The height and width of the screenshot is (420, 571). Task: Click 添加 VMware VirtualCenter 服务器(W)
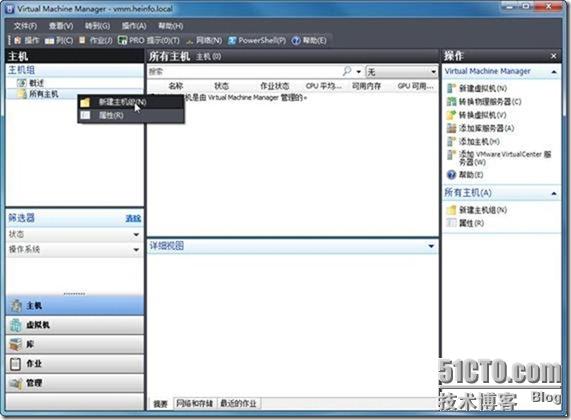tap(499, 158)
